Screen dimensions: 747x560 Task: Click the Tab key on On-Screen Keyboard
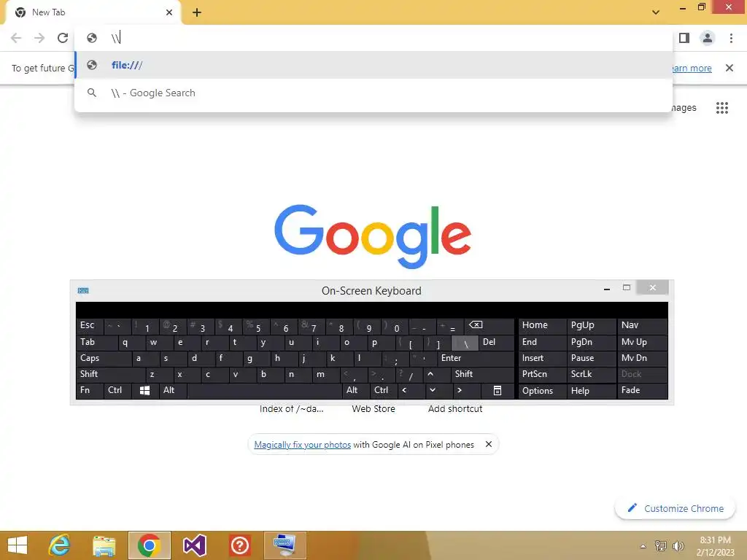(x=96, y=343)
